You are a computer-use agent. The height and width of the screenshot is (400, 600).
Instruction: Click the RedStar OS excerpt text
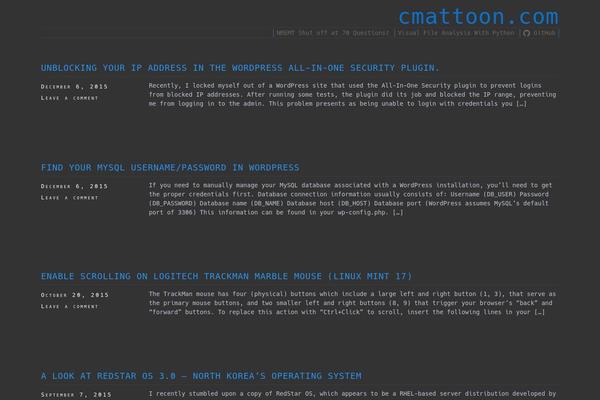[x=350, y=395]
